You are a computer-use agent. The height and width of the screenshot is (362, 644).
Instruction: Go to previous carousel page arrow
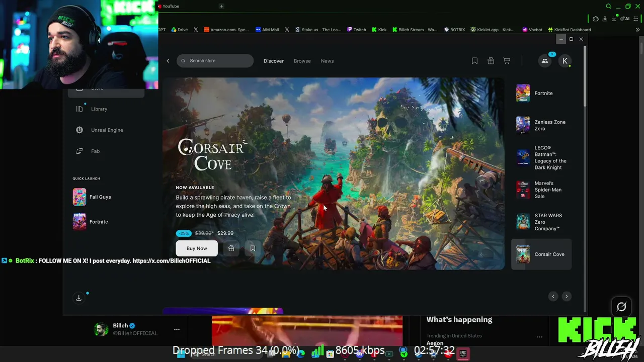pyautogui.click(x=553, y=296)
